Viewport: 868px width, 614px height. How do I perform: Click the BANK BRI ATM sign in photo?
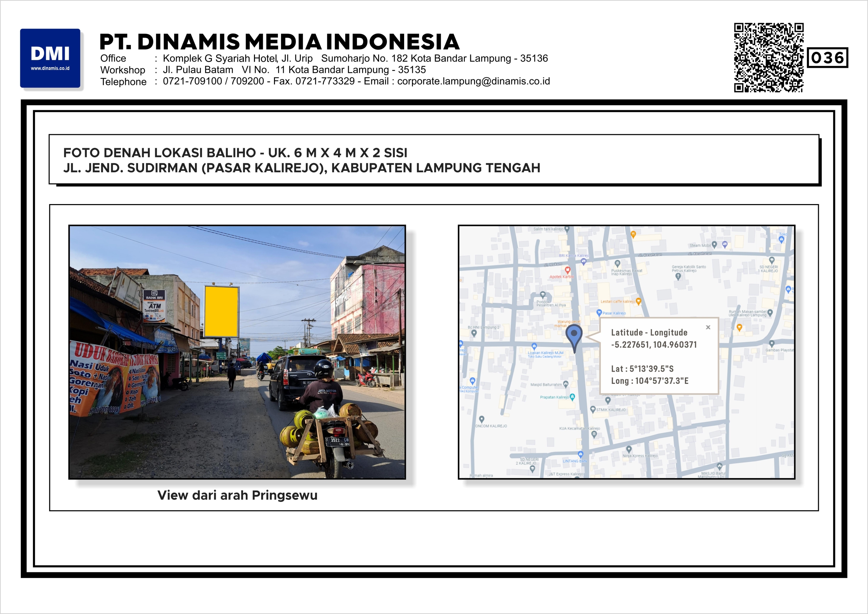coord(154,305)
